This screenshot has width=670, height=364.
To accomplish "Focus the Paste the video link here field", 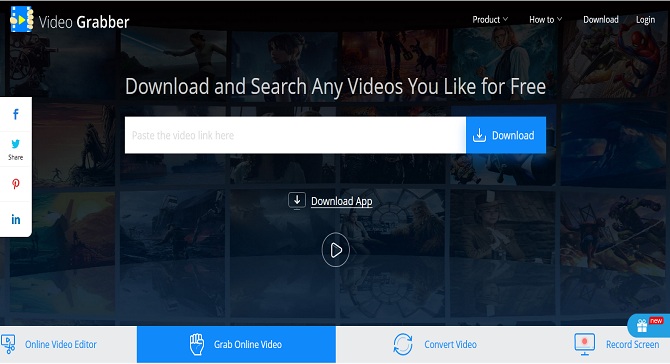I will [x=295, y=135].
